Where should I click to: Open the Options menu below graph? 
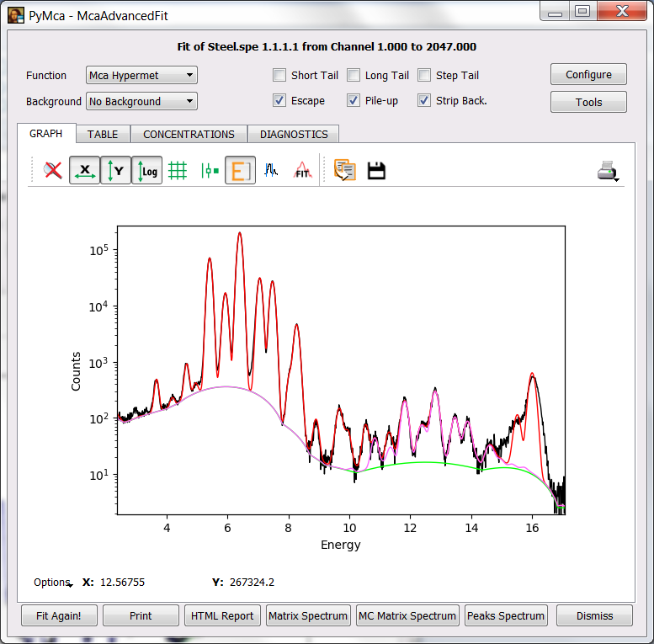point(52,583)
